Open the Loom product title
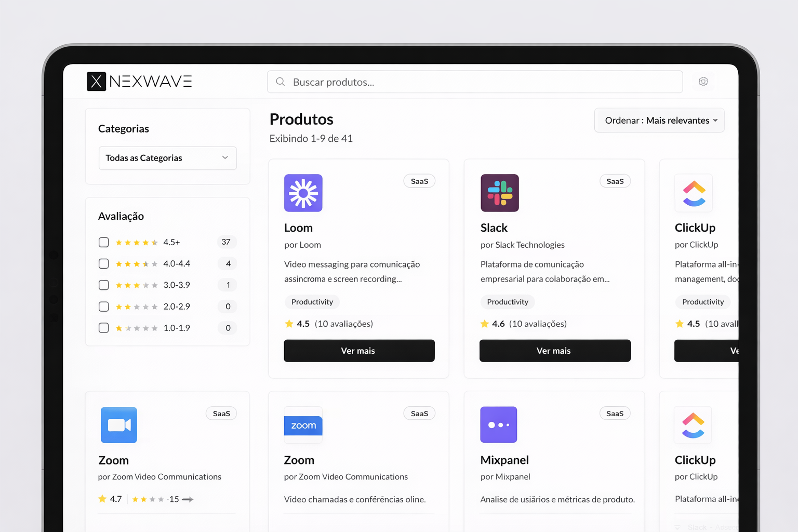The image size is (798, 532). (x=298, y=228)
